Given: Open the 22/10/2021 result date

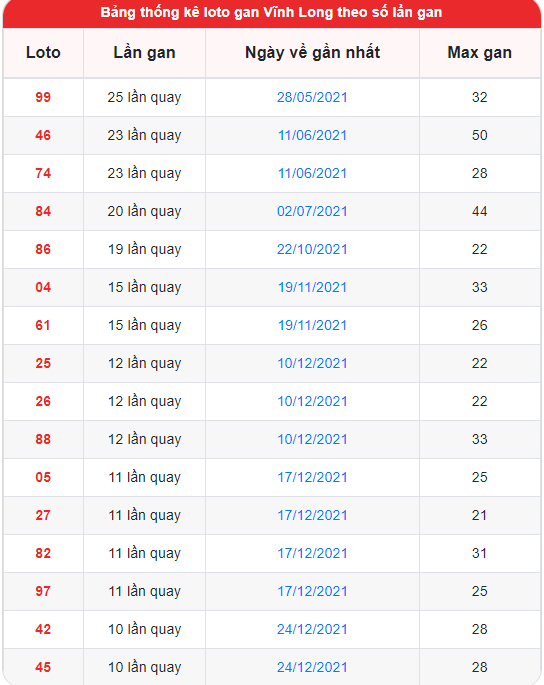Looking at the screenshot, I should tap(312, 249).
